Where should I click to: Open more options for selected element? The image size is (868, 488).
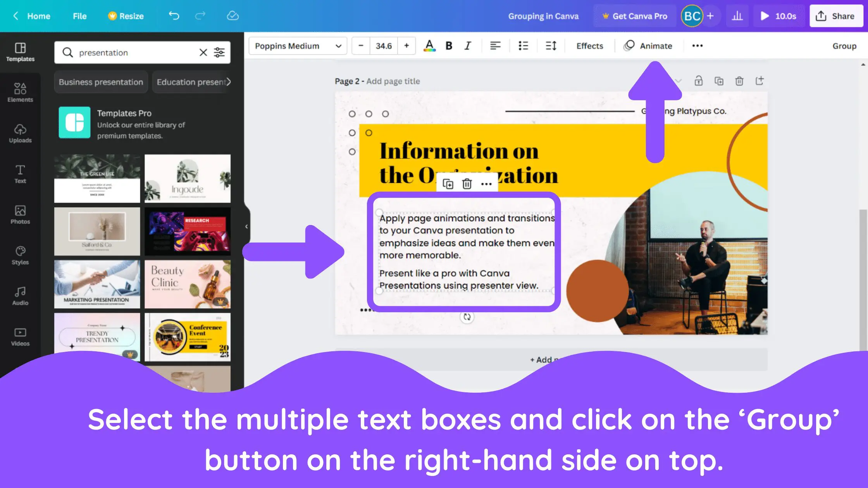486,184
